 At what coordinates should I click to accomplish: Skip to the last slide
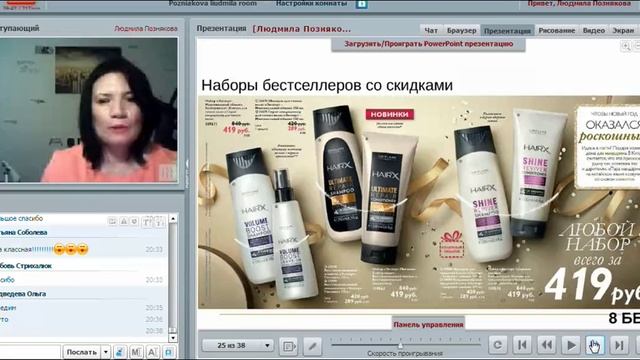click(x=619, y=345)
